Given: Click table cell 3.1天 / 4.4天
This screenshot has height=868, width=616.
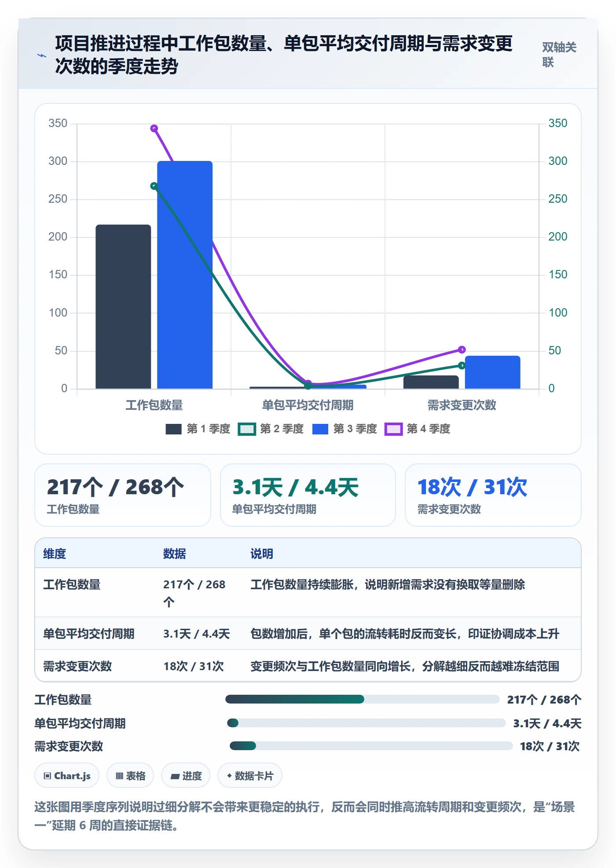Looking at the screenshot, I should pos(197,634).
